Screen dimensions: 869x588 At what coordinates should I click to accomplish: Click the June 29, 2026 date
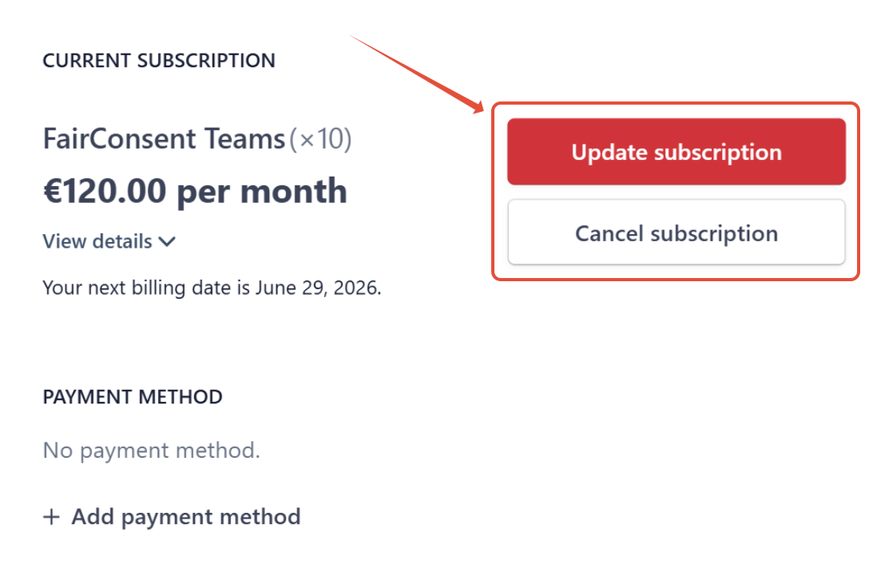(318, 288)
